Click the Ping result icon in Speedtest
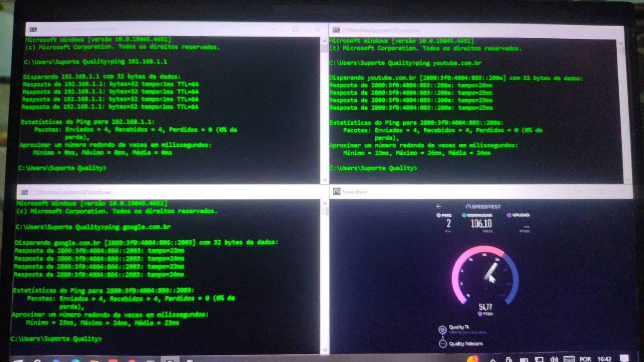 pos(439,215)
